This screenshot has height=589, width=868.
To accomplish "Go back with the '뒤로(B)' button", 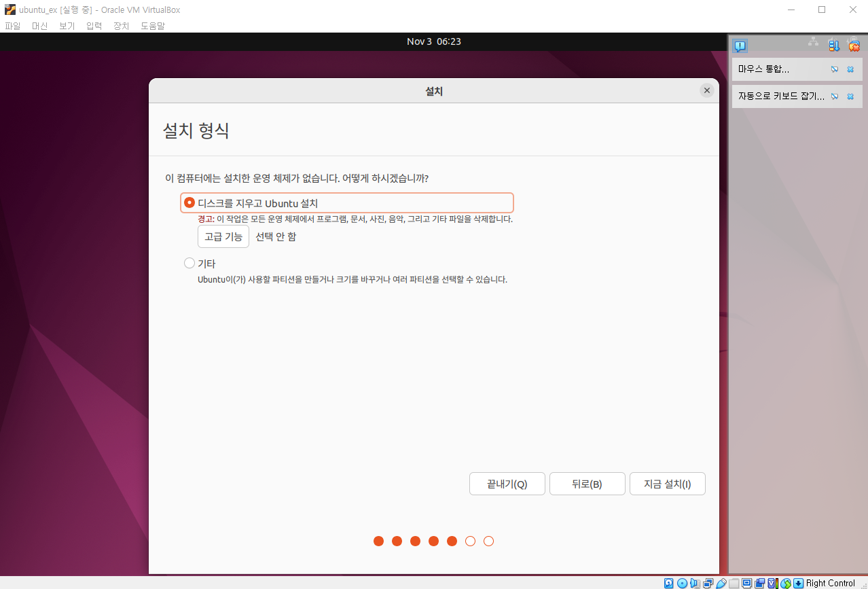I will click(587, 484).
